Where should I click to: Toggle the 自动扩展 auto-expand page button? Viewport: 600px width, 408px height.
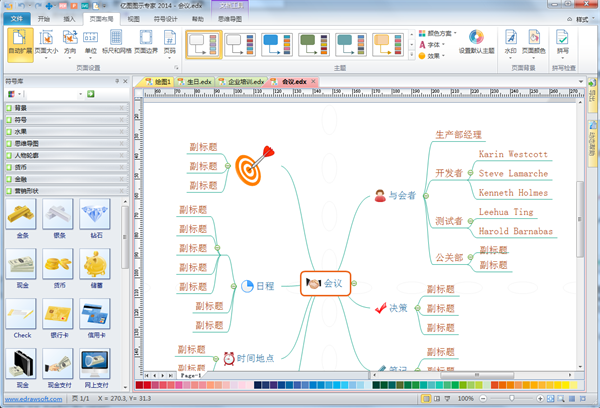point(20,44)
